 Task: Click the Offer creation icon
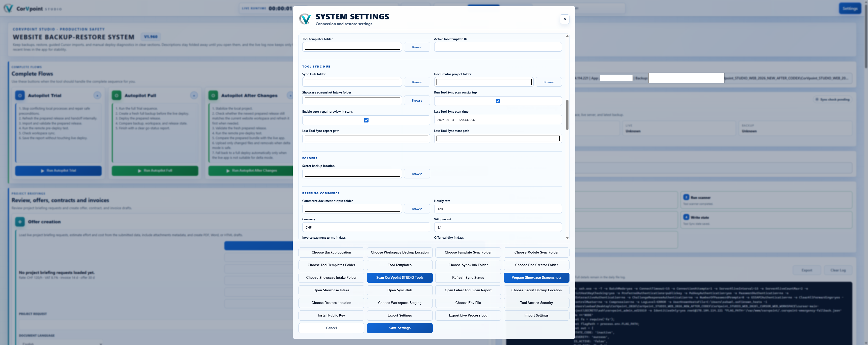[20, 222]
